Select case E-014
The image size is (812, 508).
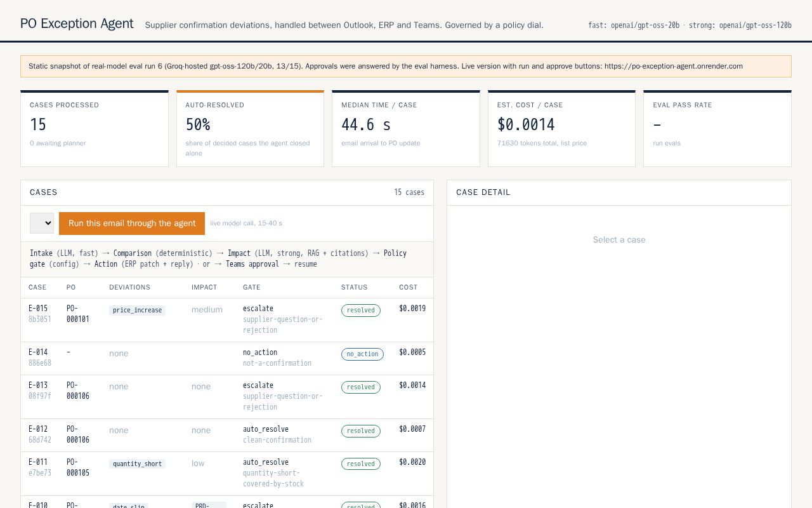tap(227, 358)
